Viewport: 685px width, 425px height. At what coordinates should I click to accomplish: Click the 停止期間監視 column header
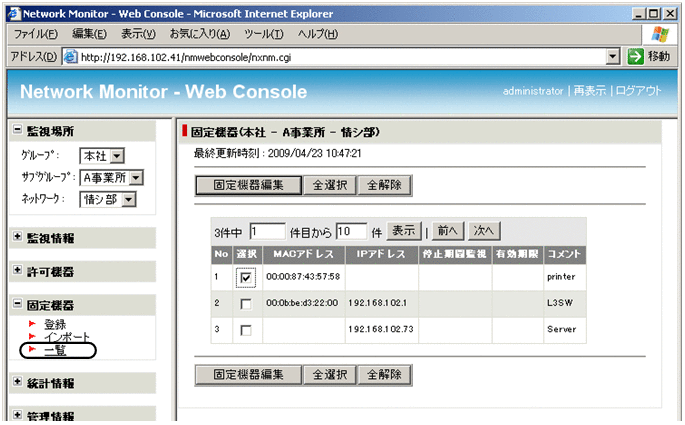[x=454, y=254]
